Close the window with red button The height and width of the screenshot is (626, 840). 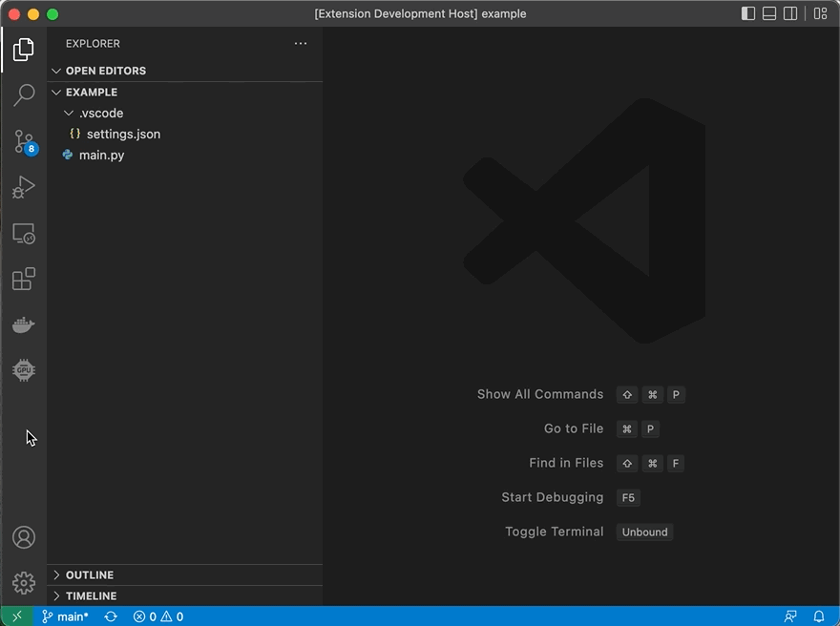(x=14, y=14)
